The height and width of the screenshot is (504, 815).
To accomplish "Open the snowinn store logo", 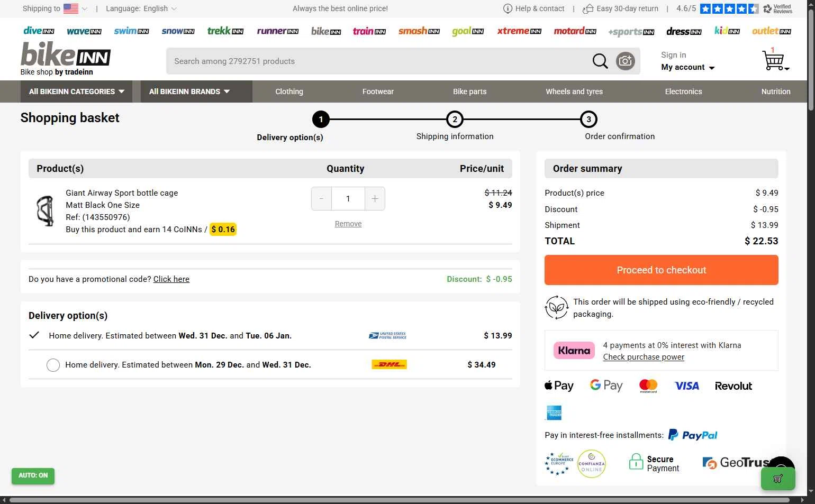I will pos(178,31).
